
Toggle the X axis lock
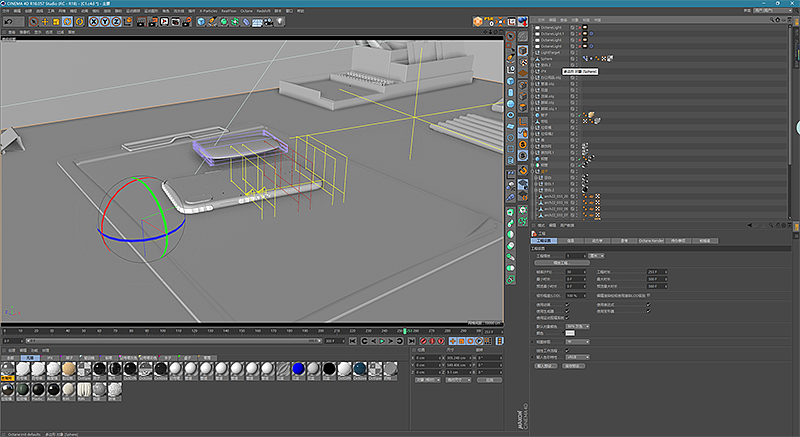click(93, 21)
